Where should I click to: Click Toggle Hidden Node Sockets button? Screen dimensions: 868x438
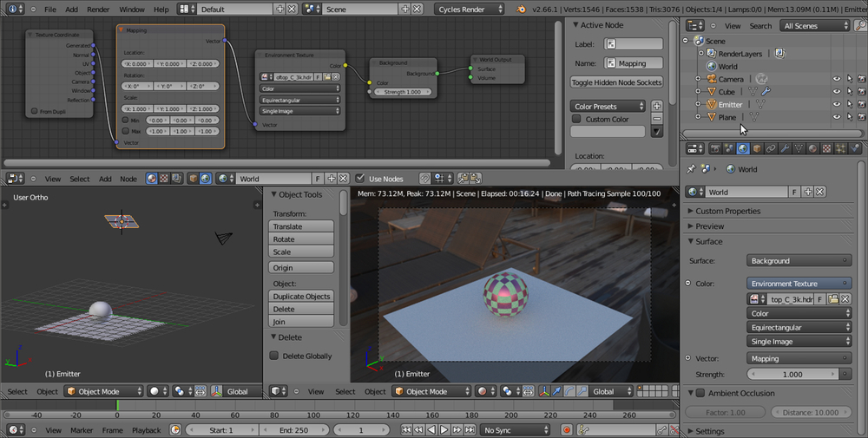(x=616, y=82)
